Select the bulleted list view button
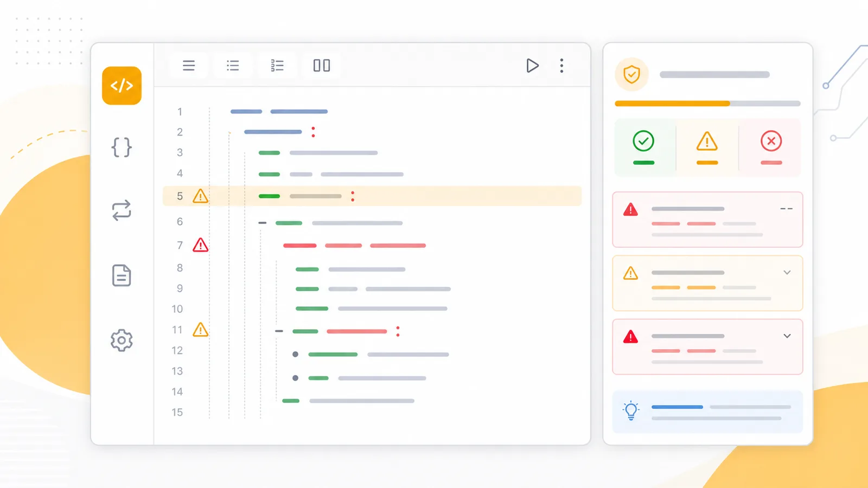This screenshot has height=488, width=868. click(233, 66)
